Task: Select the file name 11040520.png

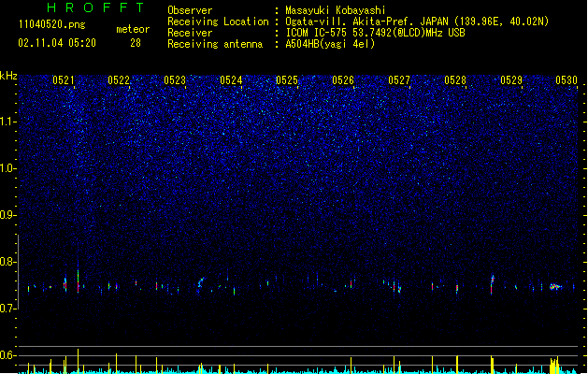Action: [x=51, y=24]
